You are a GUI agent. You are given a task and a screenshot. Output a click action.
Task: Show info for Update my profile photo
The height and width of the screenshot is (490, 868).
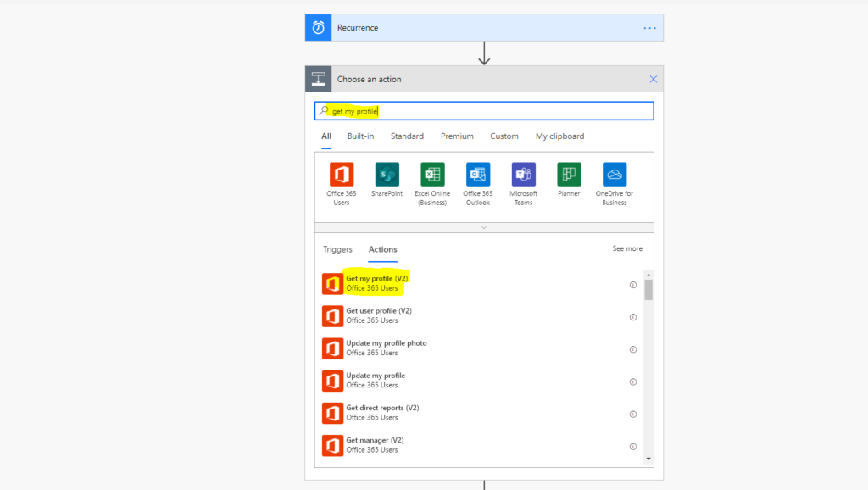(632, 349)
